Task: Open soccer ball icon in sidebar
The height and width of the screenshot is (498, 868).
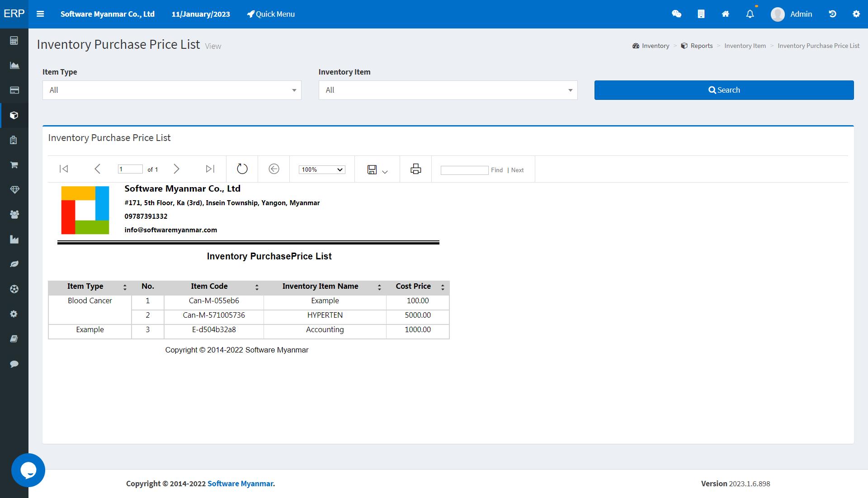Action: 14,289
